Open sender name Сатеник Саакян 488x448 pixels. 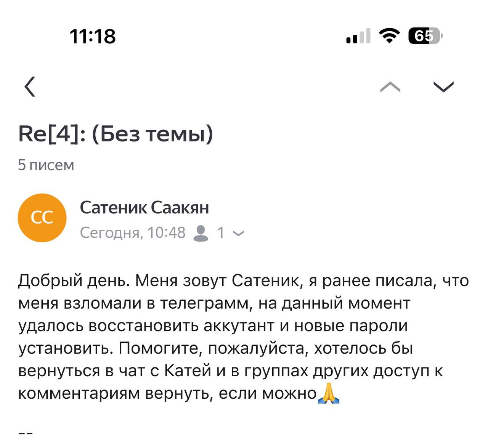[x=144, y=208]
